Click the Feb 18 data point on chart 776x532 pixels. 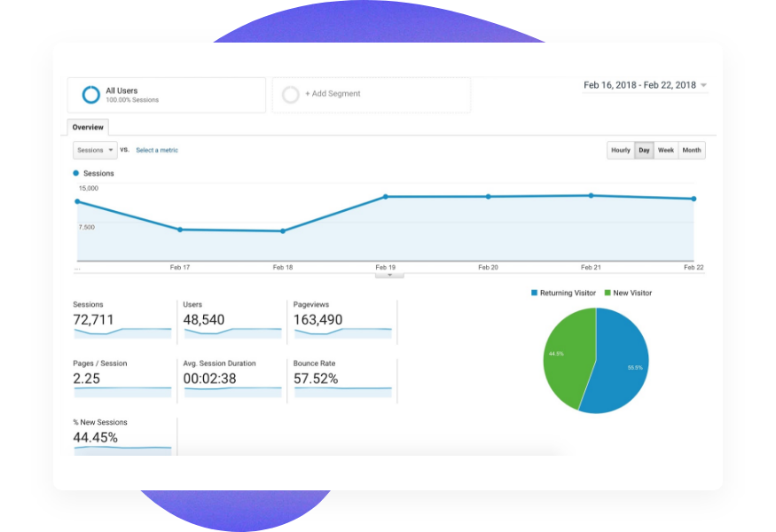click(x=283, y=231)
